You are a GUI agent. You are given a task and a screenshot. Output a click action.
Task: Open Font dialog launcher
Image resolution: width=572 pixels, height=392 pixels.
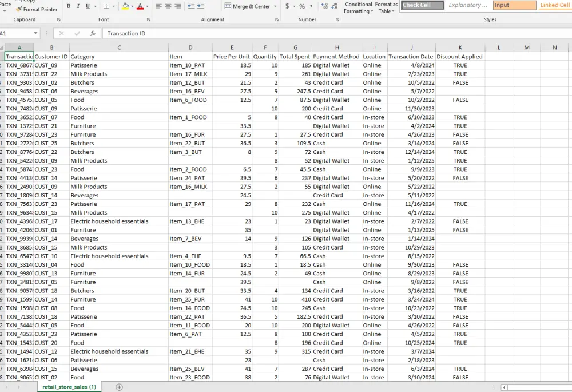pos(149,19)
